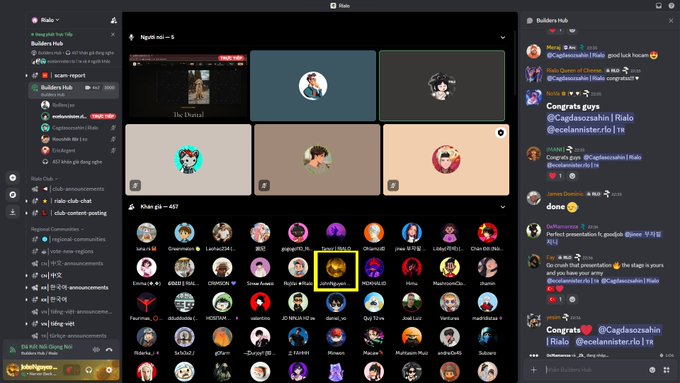Click the speaker tile with blue-gray background
This screenshot has height=383, width=680.
coord(313,86)
